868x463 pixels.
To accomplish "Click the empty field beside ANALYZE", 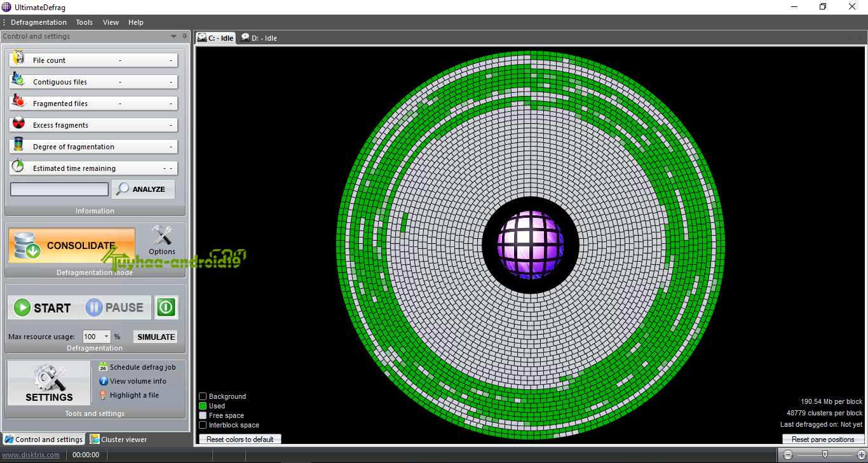I will [59, 189].
